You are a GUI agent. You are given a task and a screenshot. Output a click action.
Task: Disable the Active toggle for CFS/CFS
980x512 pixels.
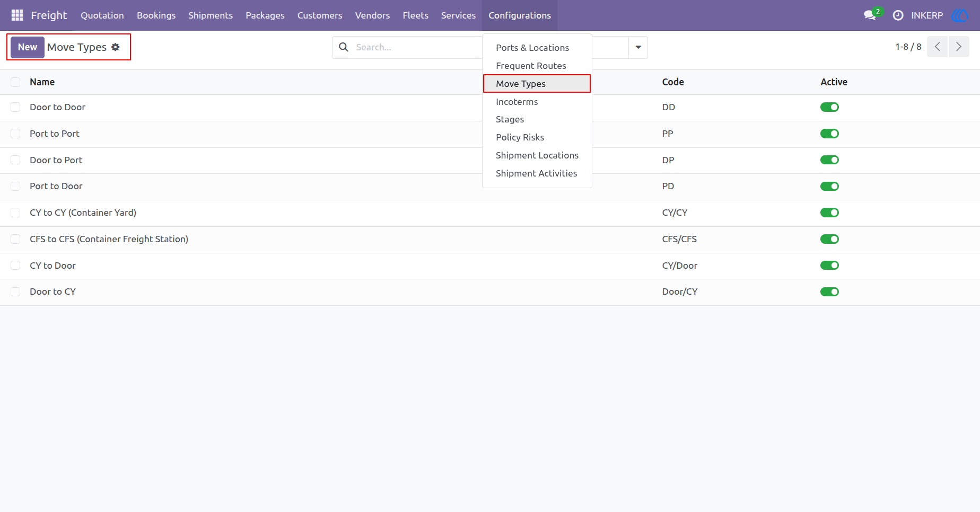click(829, 239)
